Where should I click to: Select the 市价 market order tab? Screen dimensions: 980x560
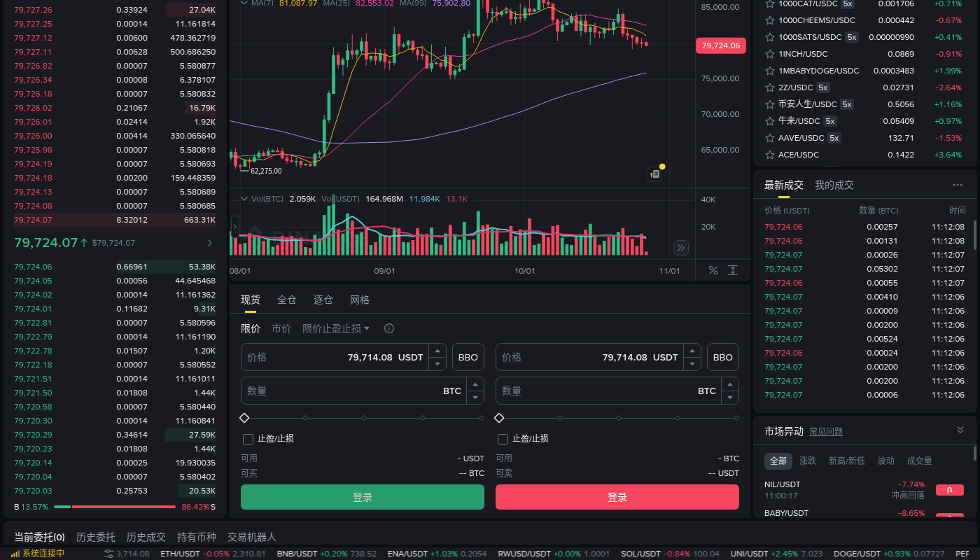pyautogui.click(x=281, y=328)
